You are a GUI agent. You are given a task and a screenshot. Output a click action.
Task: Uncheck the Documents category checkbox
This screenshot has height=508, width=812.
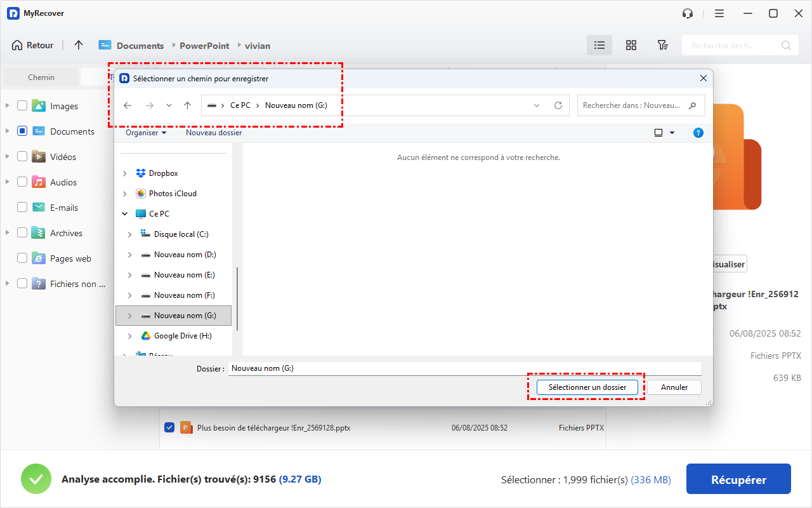pos(22,131)
